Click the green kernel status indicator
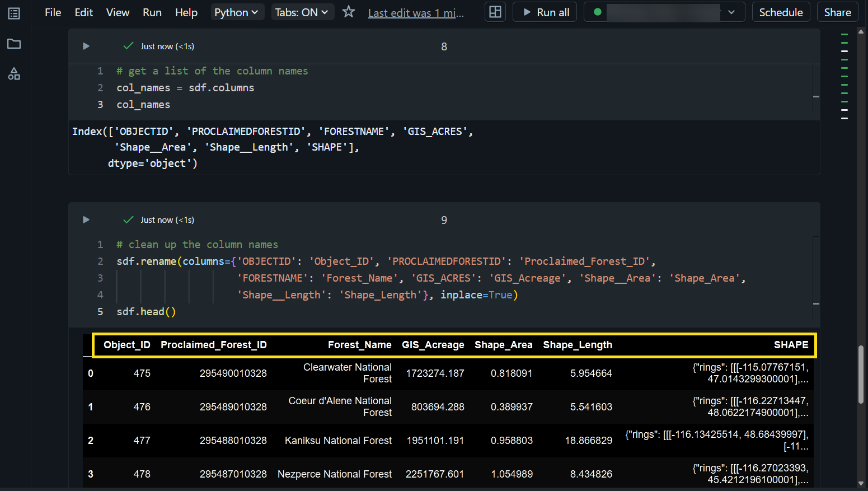The width and height of the screenshot is (868, 491). pos(598,12)
